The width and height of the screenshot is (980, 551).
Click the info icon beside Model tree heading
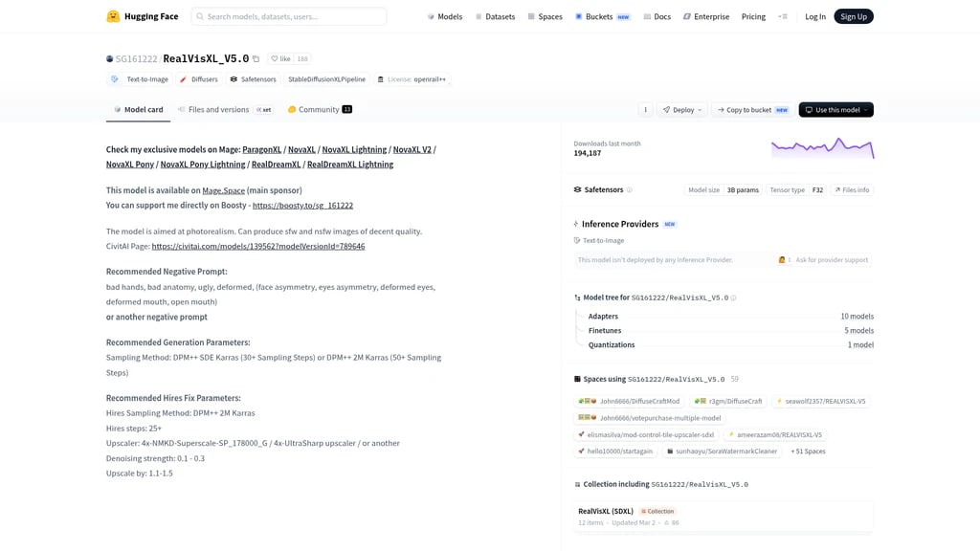click(733, 298)
